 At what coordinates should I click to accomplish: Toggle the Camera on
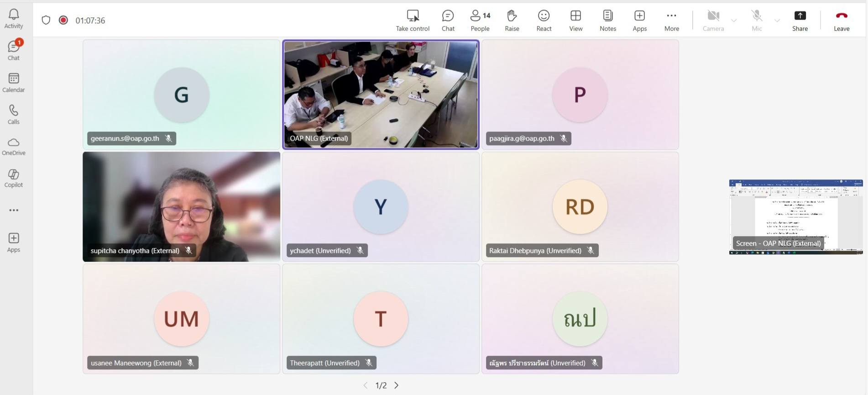[x=713, y=21]
